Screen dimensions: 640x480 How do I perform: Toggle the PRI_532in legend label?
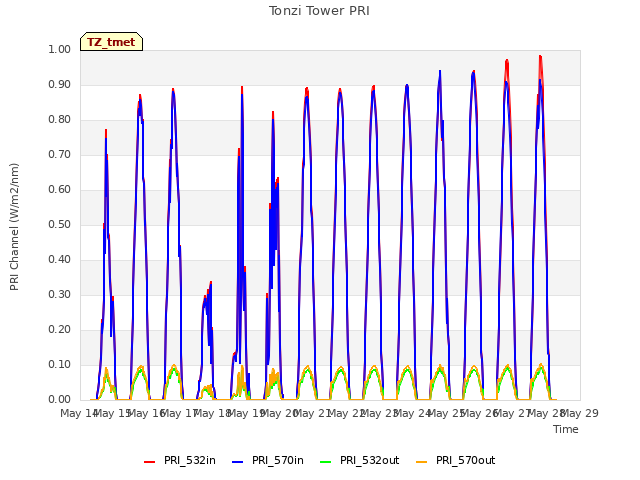[x=190, y=460]
